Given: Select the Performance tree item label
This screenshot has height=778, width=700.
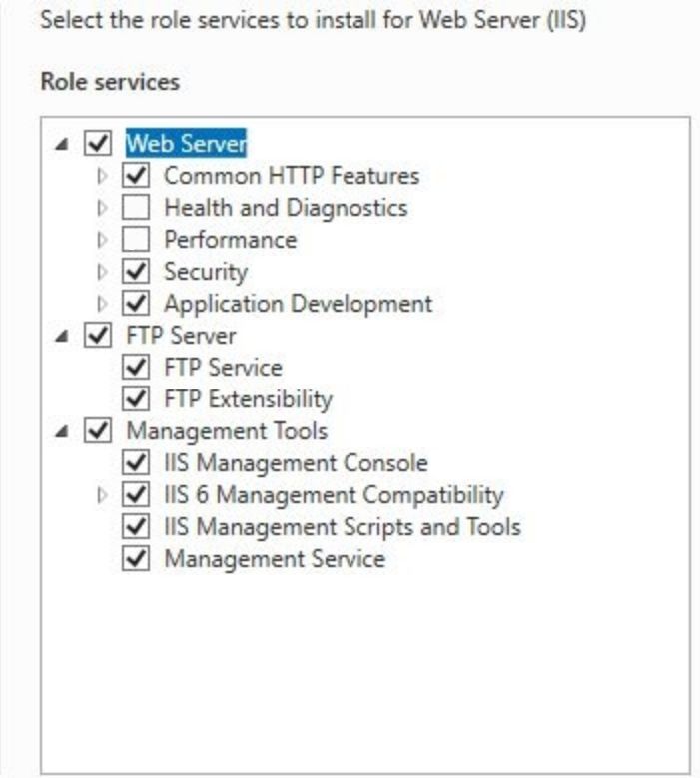Looking at the screenshot, I should 231,240.
